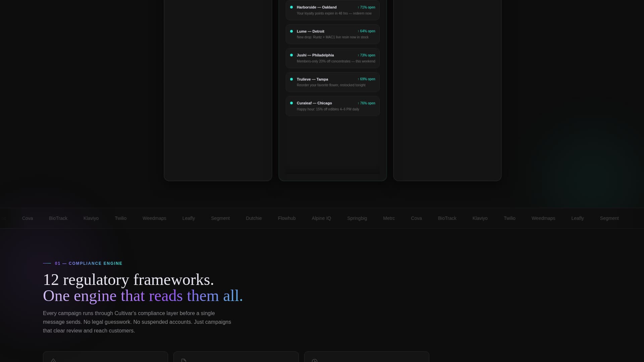Select the 73% open rate label

coord(366,55)
